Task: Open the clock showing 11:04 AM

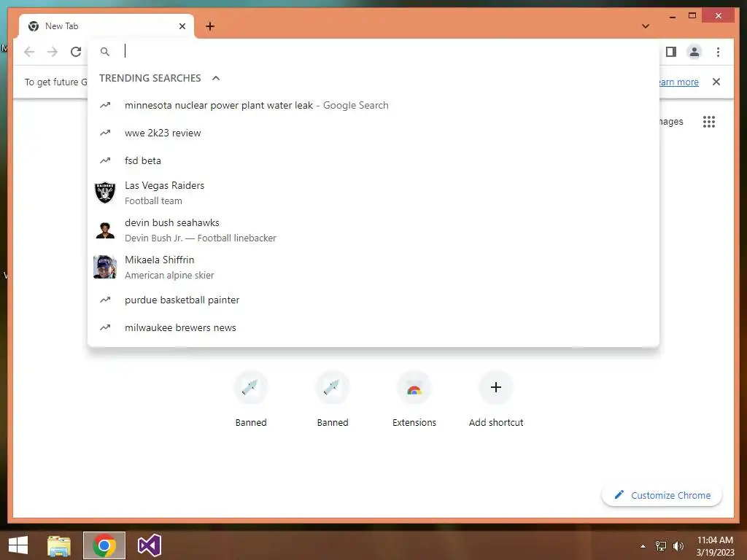Action: click(715, 546)
